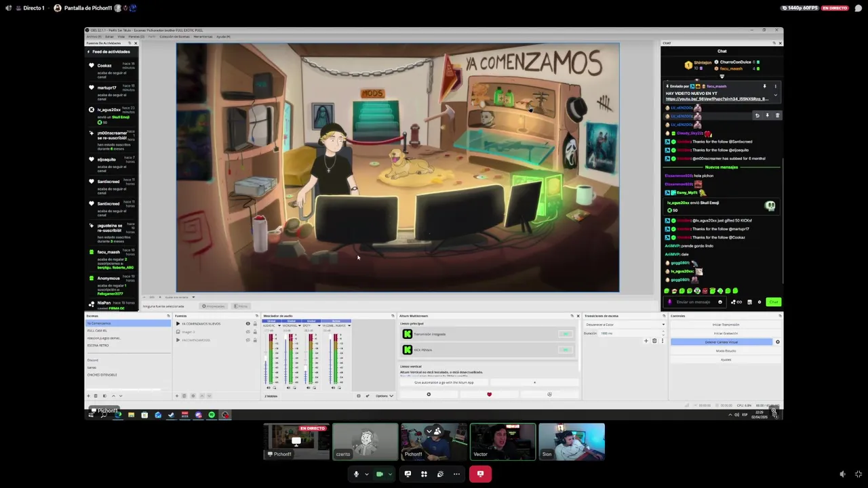
Task: Open the soundboard icon in call bar
Action: tap(440, 474)
